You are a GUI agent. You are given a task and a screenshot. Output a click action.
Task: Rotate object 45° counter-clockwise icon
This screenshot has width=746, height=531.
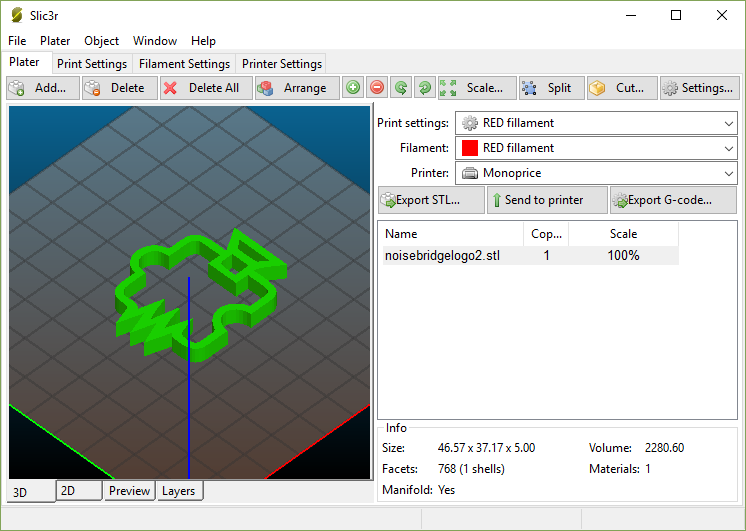(401, 88)
